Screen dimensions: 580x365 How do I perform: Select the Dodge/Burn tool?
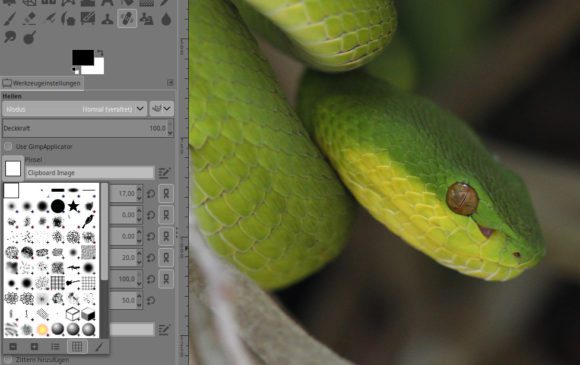30,37
